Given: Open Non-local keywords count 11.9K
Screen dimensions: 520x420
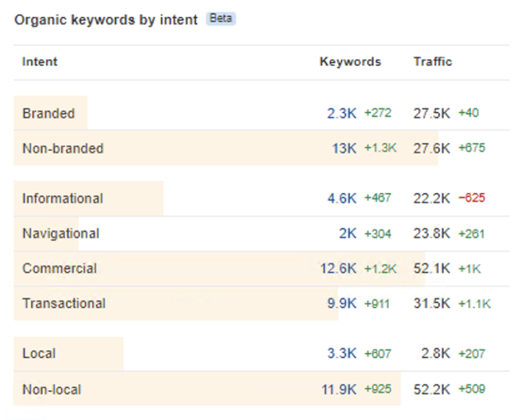Looking at the screenshot, I should coord(339,390).
